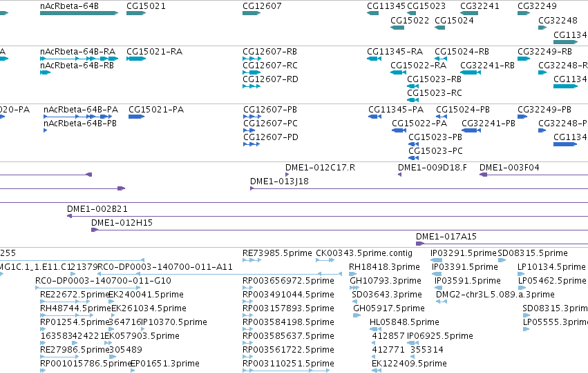Select EST RE22672.5prime

(x=65, y=302)
